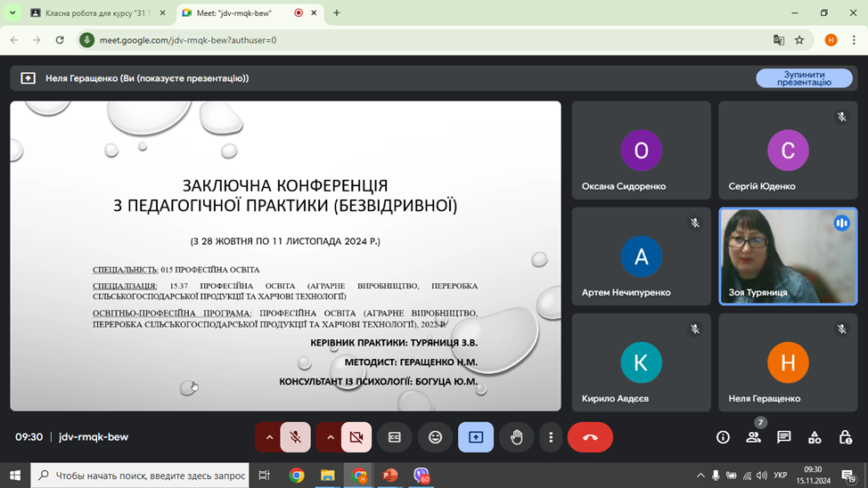Select Зоя Туряниця video tile
This screenshot has height=488, width=868.
(788, 256)
